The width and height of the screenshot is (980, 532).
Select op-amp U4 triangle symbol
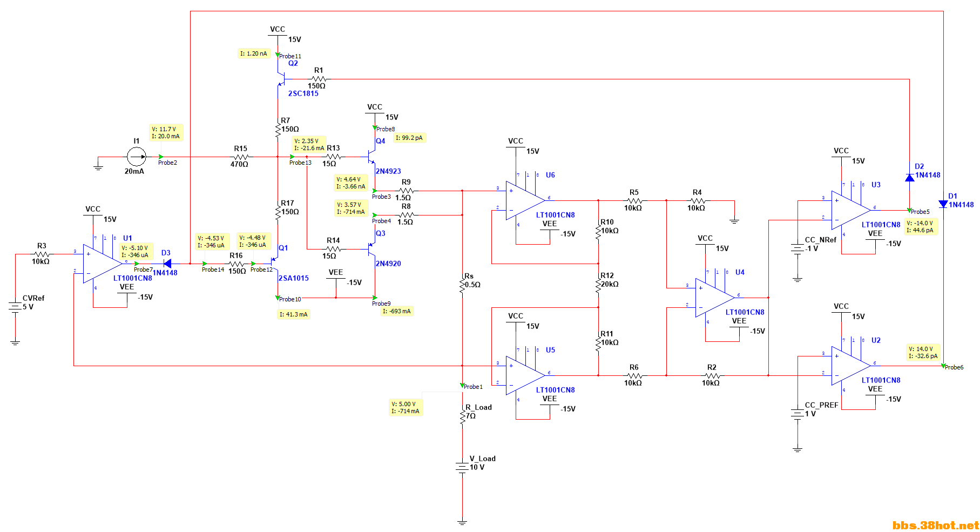coord(714,298)
